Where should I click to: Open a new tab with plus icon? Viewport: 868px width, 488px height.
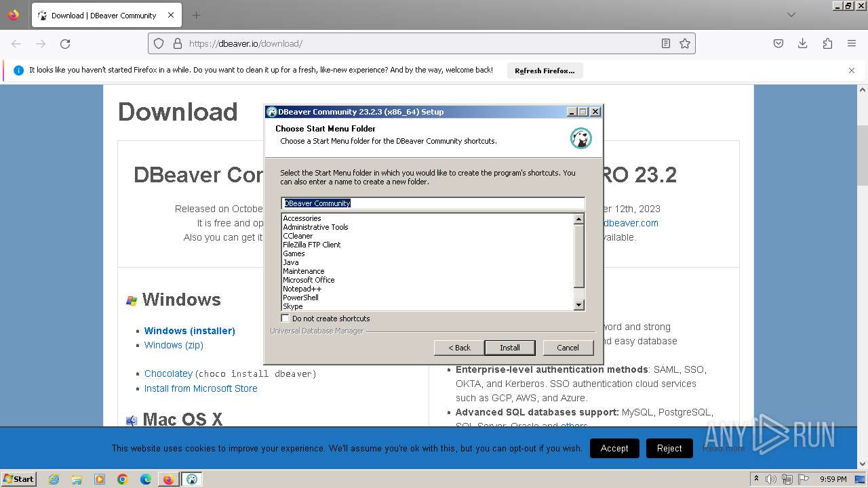[196, 15]
